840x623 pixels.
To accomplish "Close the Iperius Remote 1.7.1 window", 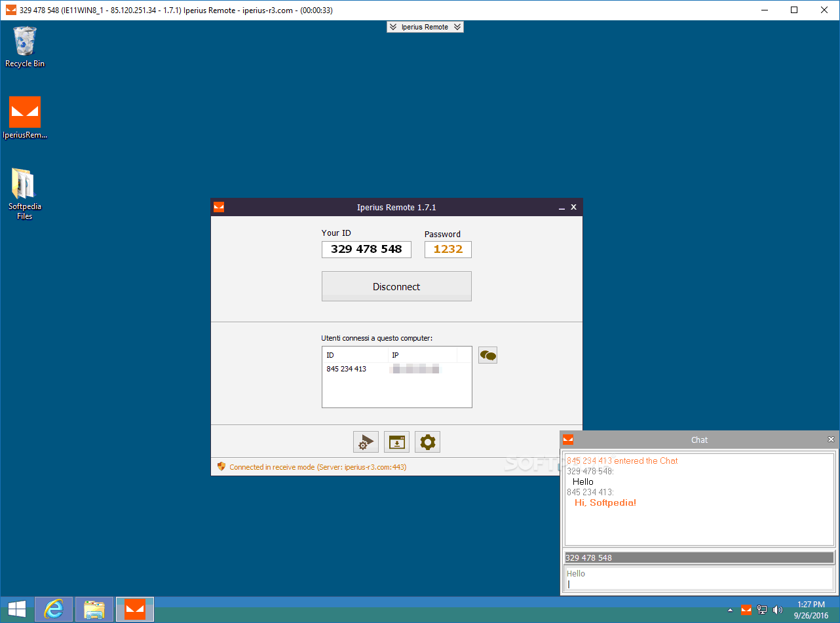I will (x=573, y=207).
